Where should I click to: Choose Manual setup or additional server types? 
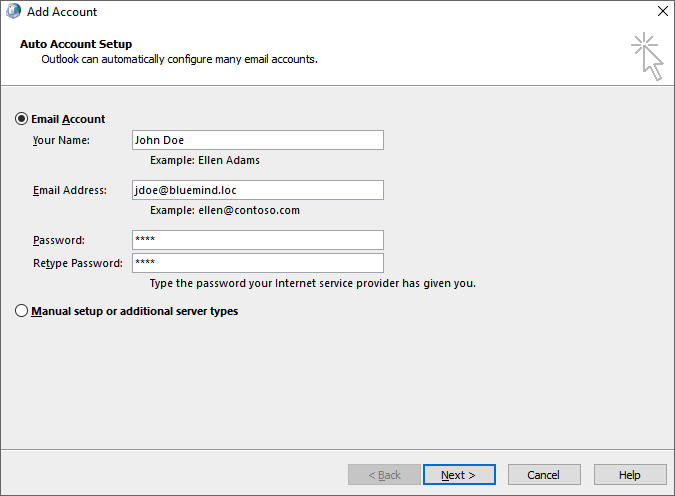pos(22,311)
